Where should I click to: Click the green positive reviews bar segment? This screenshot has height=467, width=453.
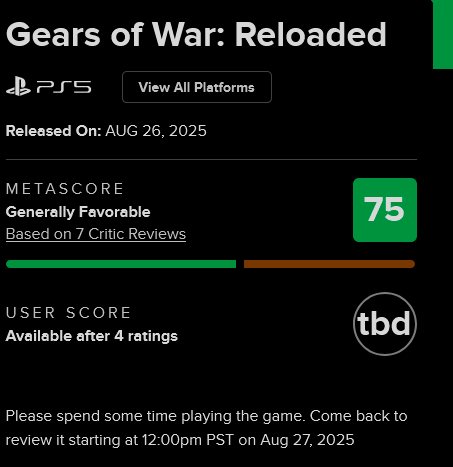click(121, 264)
